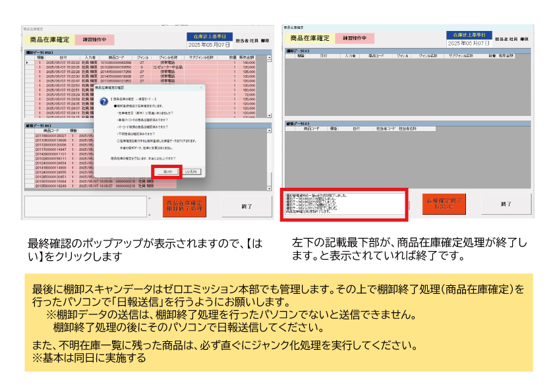Select date field in right window header
Viewport: 555px width, 392px height.
468,43
